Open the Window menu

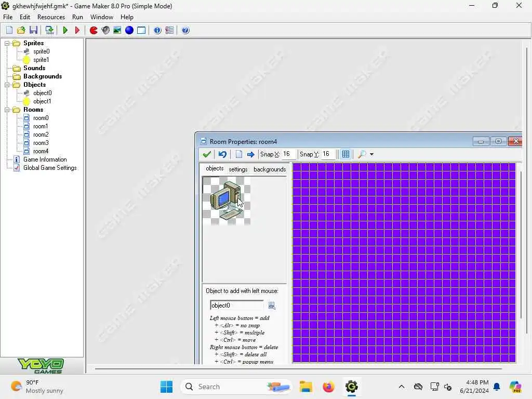click(x=101, y=17)
